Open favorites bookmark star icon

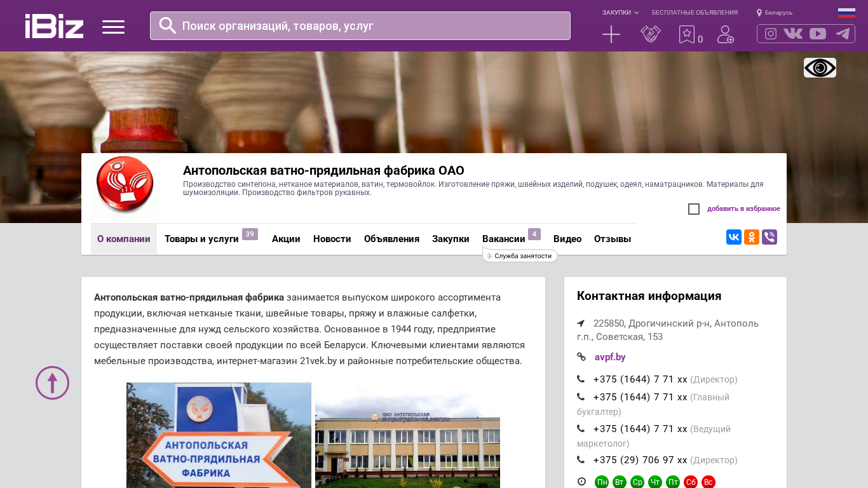(x=687, y=34)
